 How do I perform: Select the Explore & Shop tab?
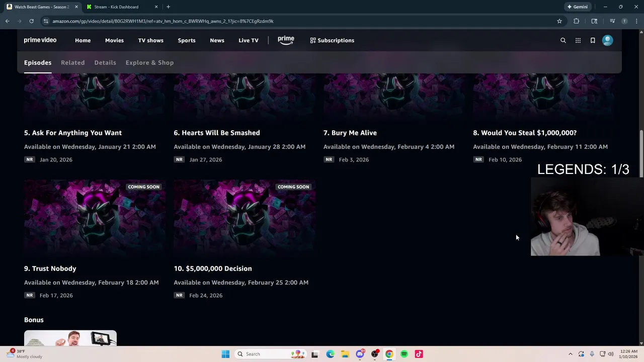tap(149, 63)
